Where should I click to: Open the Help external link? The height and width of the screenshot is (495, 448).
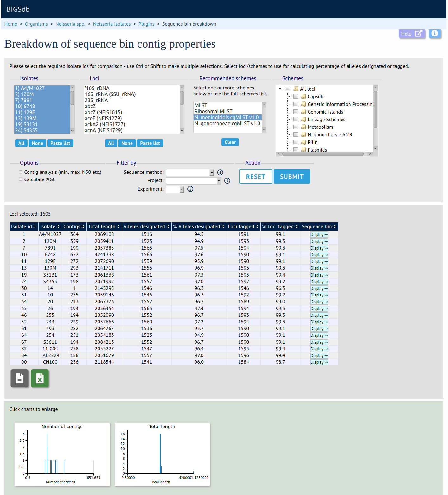(411, 34)
